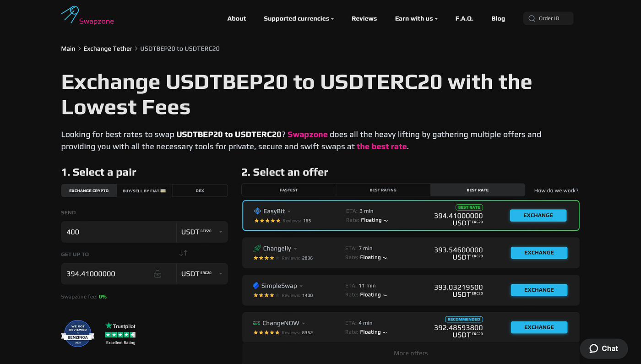Click EasyBit five-star rating

click(267, 221)
